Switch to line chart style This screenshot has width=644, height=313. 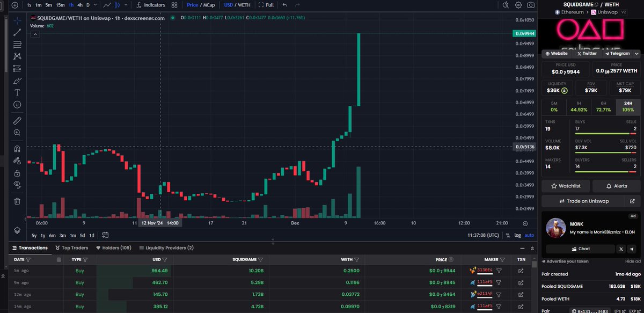pos(108,5)
